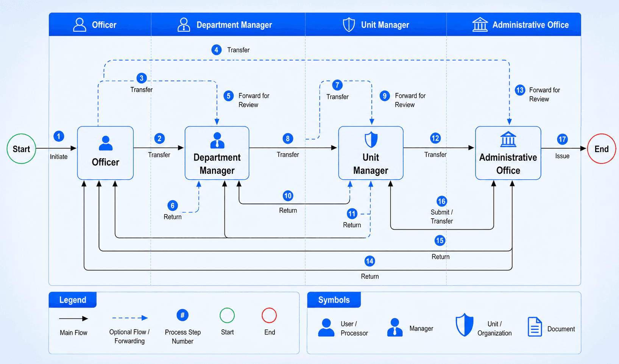Viewport: 619px width, 364px height.
Task: Select the Department Manager process box
Action: click(217, 153)
